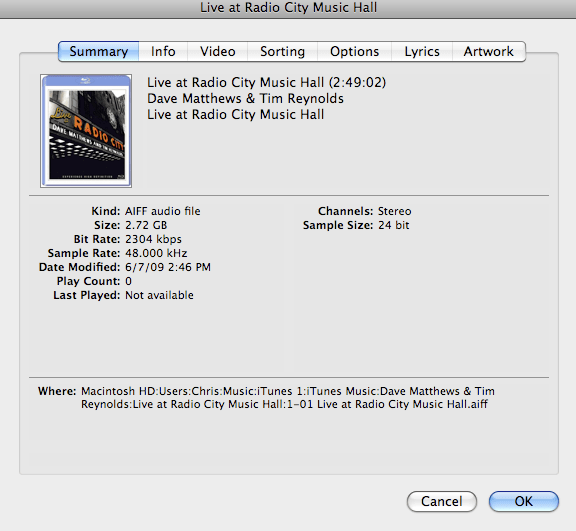Click the Sample Rate value 48.000 kHz
The image size is (576, 531).
[x=156, y=253]
